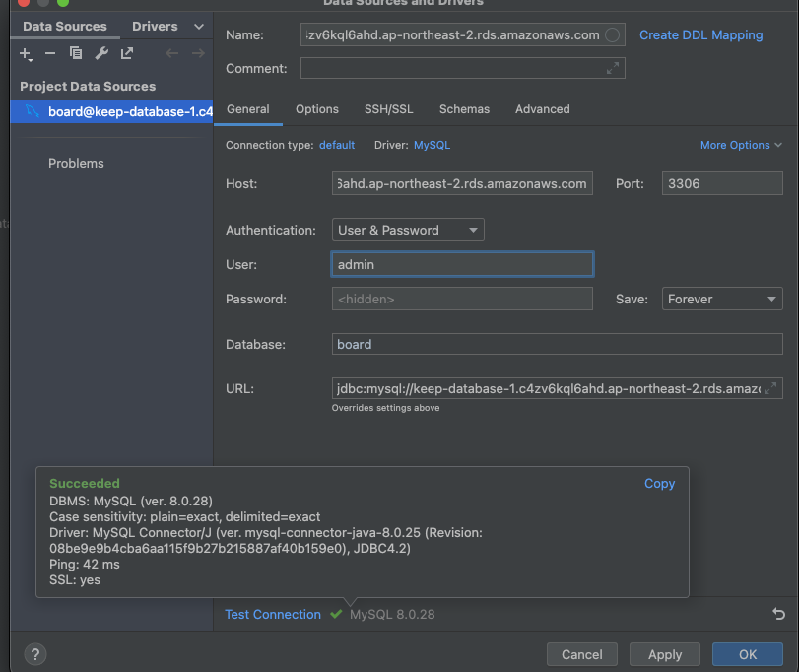Select MySQL icon of board data source
The image size is (799, 672).
33,111
